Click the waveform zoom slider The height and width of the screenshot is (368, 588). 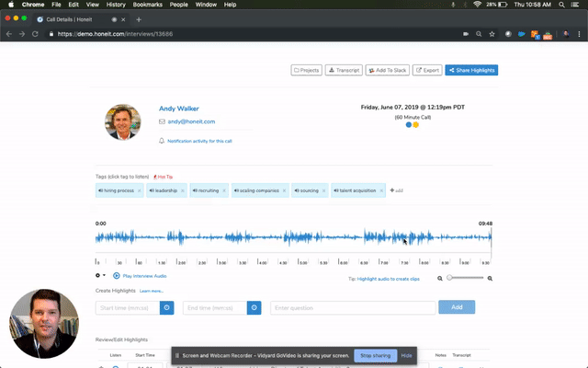[465, 278]
